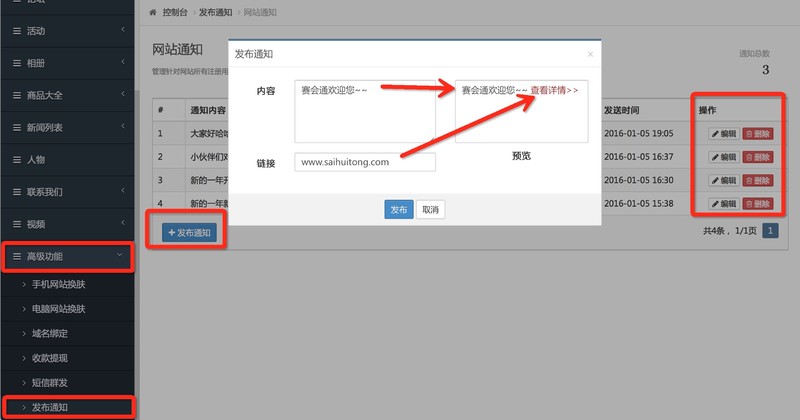
Task: Open 短信群发 submenu item
Action: [67, 382]
